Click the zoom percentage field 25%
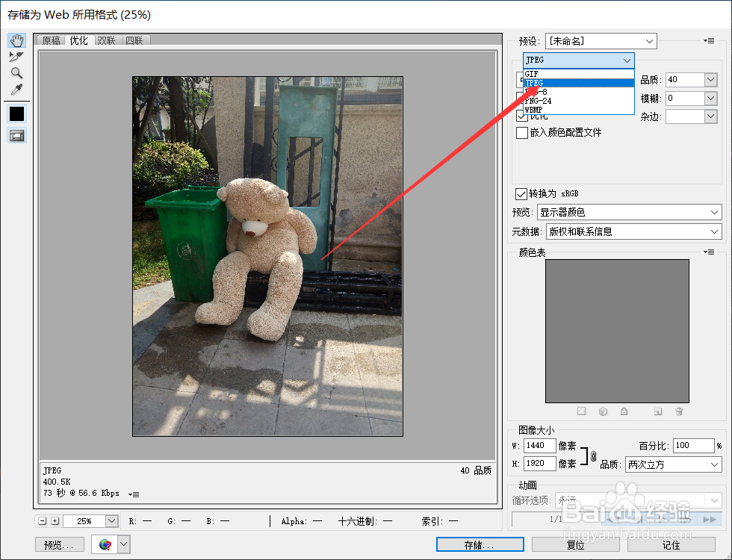732x560 pixels. (x=84, y=521)
